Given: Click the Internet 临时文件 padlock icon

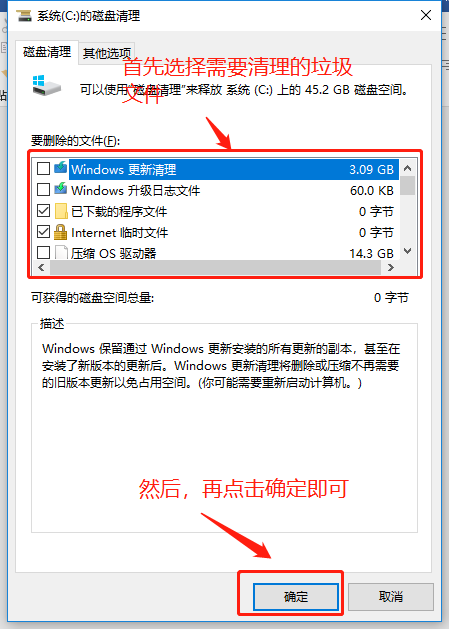Looking at the screenshot, I should [x=60, y=232].
